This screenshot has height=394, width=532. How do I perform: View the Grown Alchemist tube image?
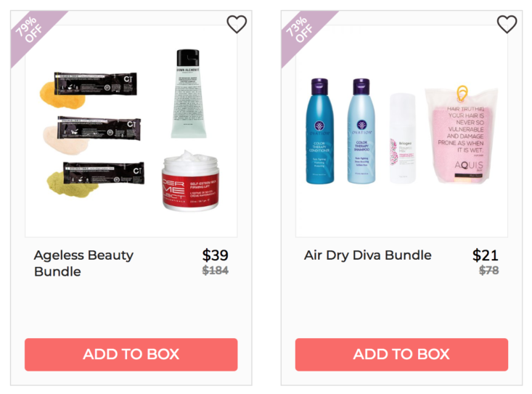pyautogui.click(x=188, y=94)
